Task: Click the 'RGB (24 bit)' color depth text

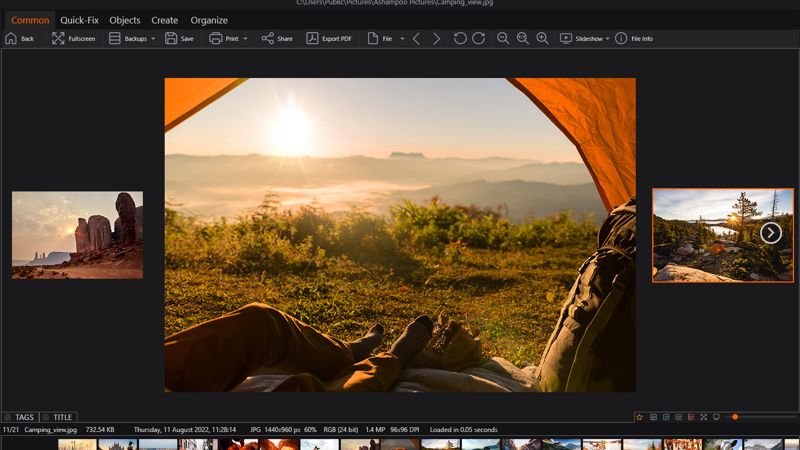Action: (x=340, y=430)
